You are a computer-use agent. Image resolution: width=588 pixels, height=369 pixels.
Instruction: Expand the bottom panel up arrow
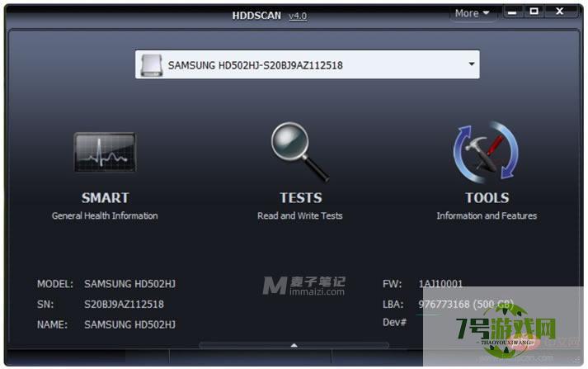tap(294, 345)
